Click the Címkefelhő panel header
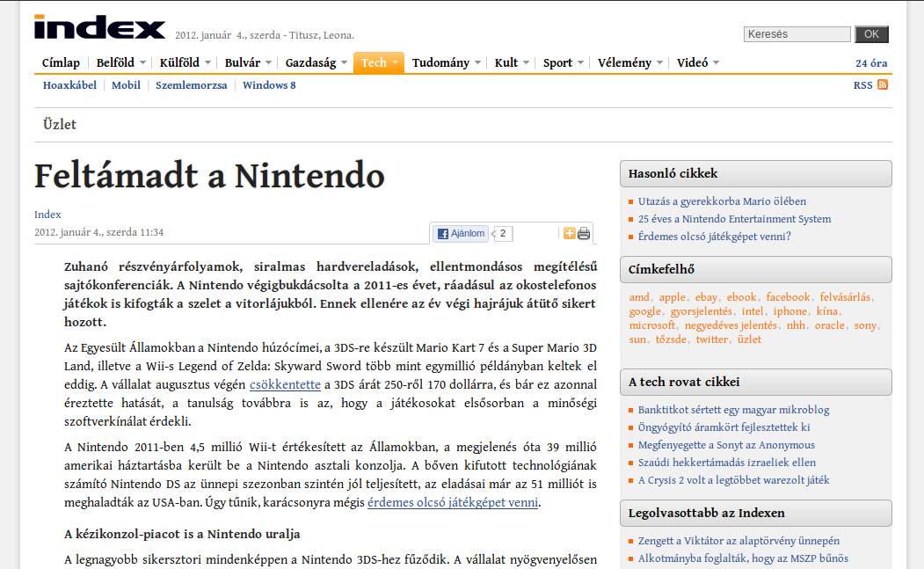924x569 pixels. tap(755, 269)
